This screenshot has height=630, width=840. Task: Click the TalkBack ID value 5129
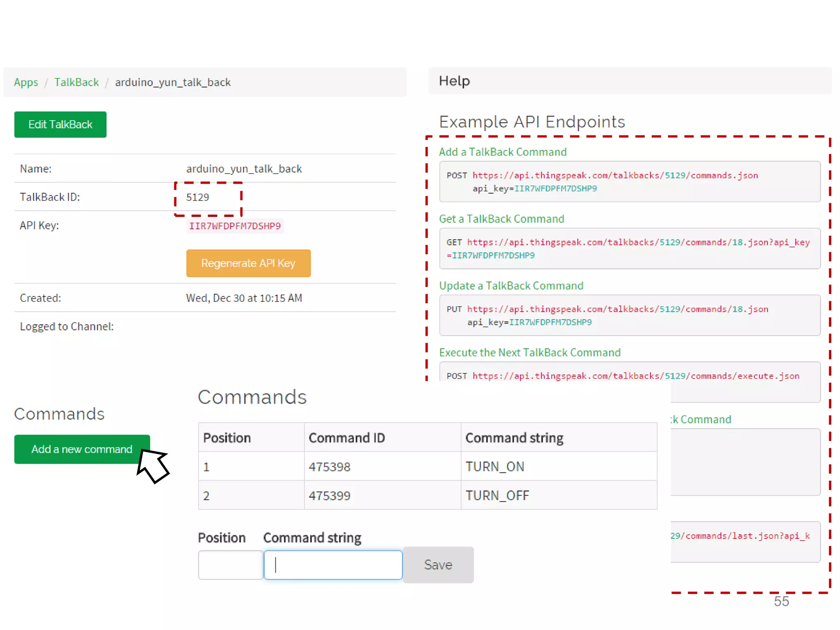pyautogui.click(x=198, y=197)
